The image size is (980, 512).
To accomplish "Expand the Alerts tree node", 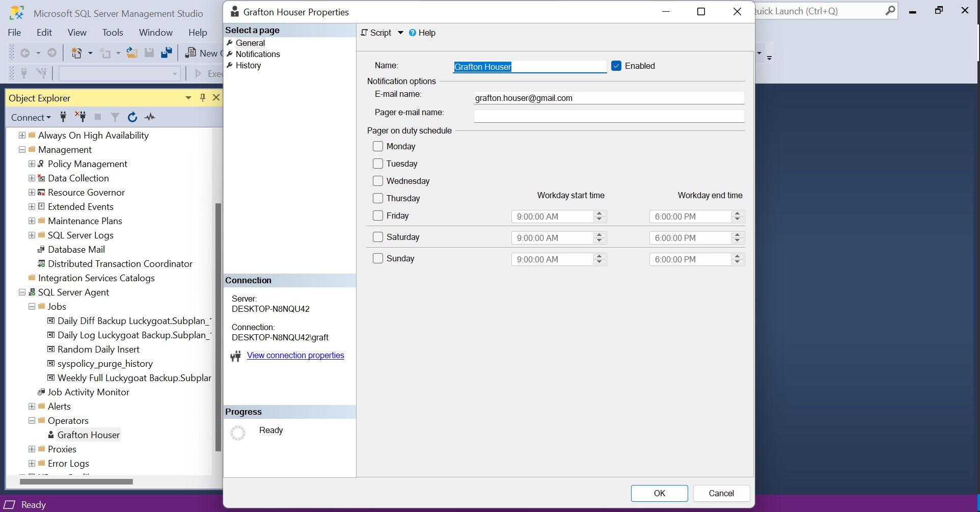I will tap(32, 407).
